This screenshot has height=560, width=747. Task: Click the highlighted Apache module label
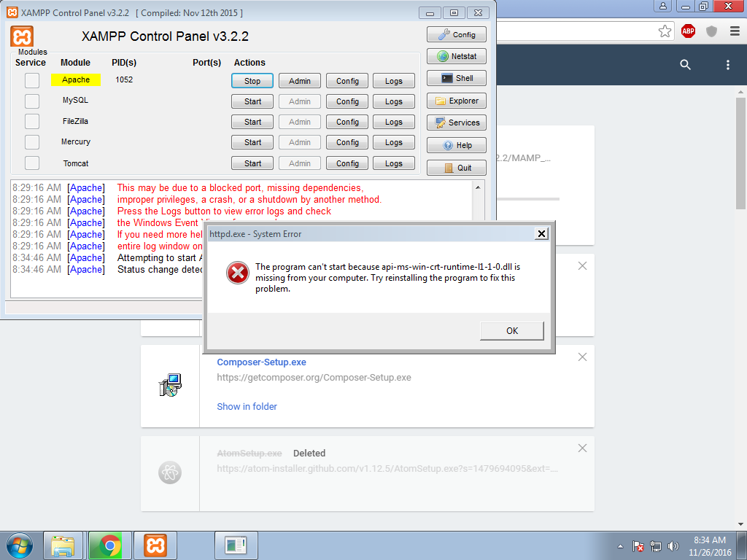click(x=76, y=79)
